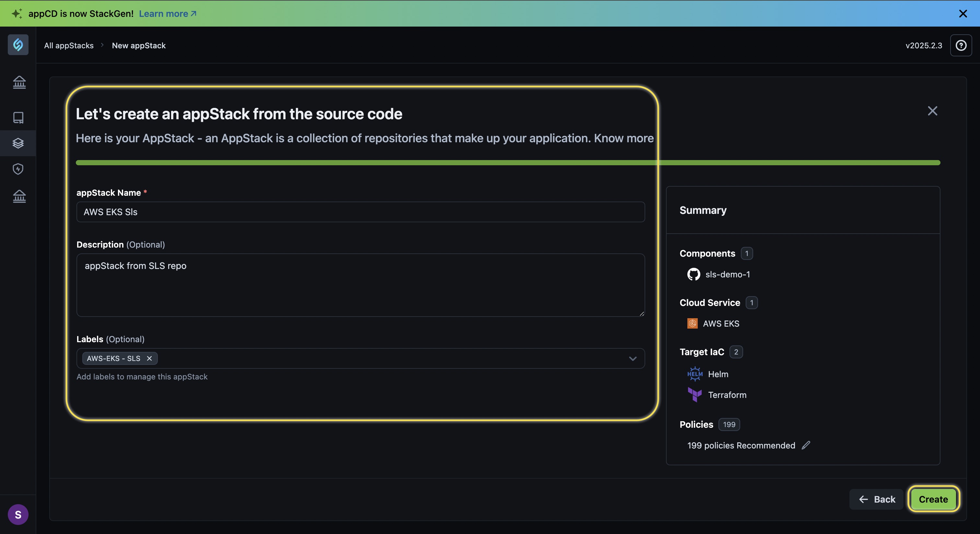Click the AWS EKS service icon
The width and height of the screenshot is (980, 534).
693,323
